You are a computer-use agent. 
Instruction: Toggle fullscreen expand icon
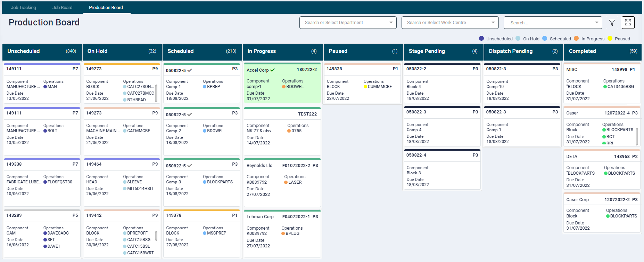628,23
